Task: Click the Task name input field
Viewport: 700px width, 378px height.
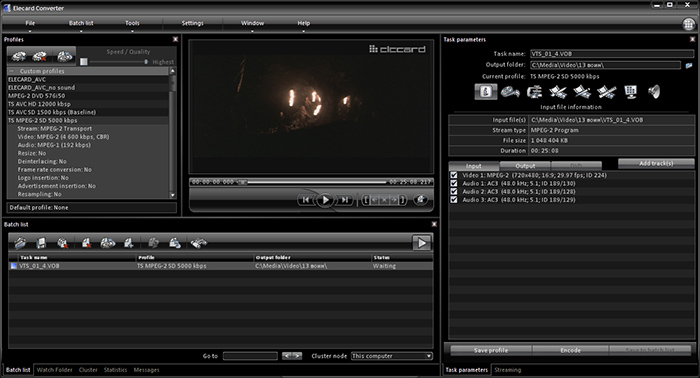Action: coord(612,54)
